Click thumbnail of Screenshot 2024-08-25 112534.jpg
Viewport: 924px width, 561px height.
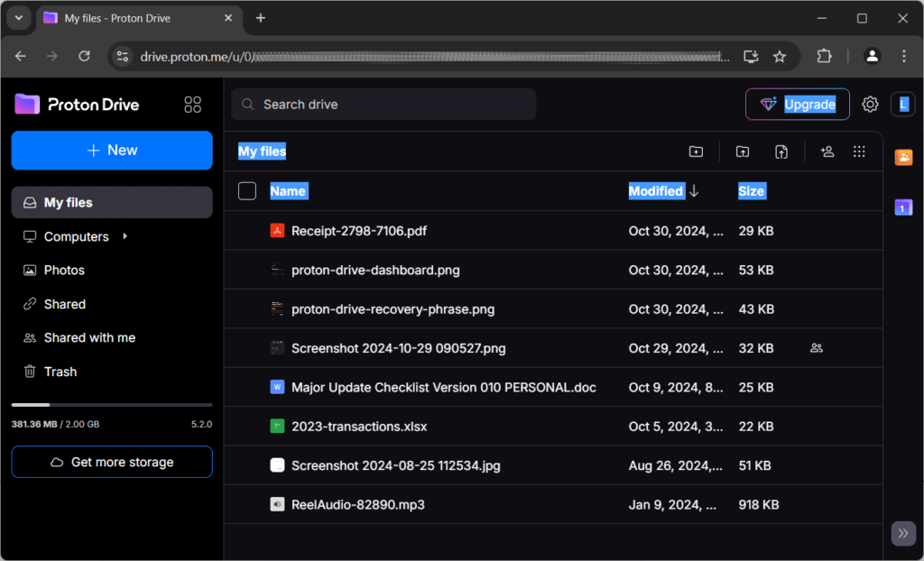277,465
